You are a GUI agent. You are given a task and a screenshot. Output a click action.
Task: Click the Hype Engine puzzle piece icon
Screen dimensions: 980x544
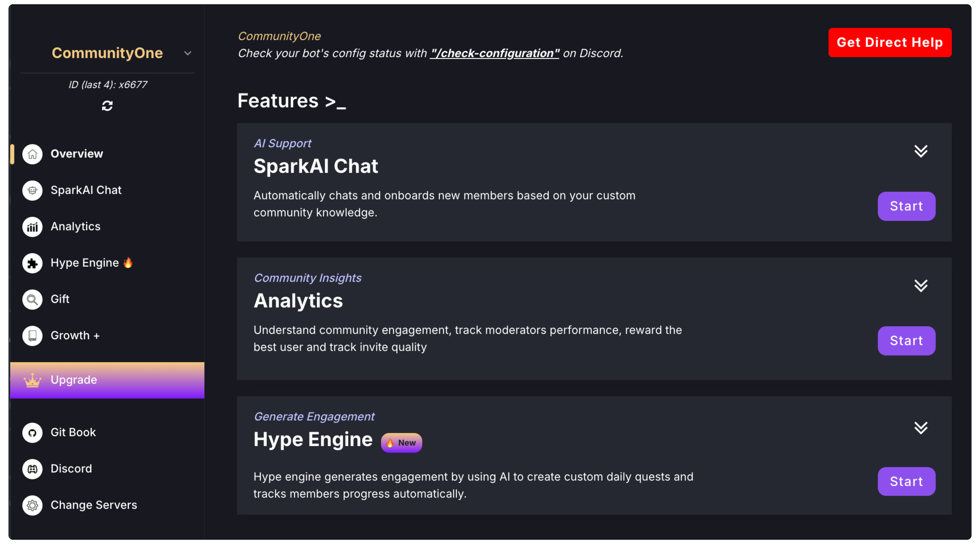click(32, 263)
